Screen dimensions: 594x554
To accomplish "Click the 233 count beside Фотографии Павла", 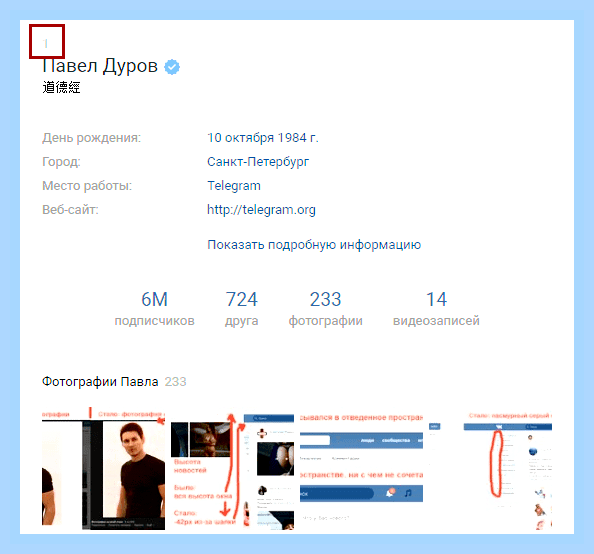I will click(x=175, y=382).
